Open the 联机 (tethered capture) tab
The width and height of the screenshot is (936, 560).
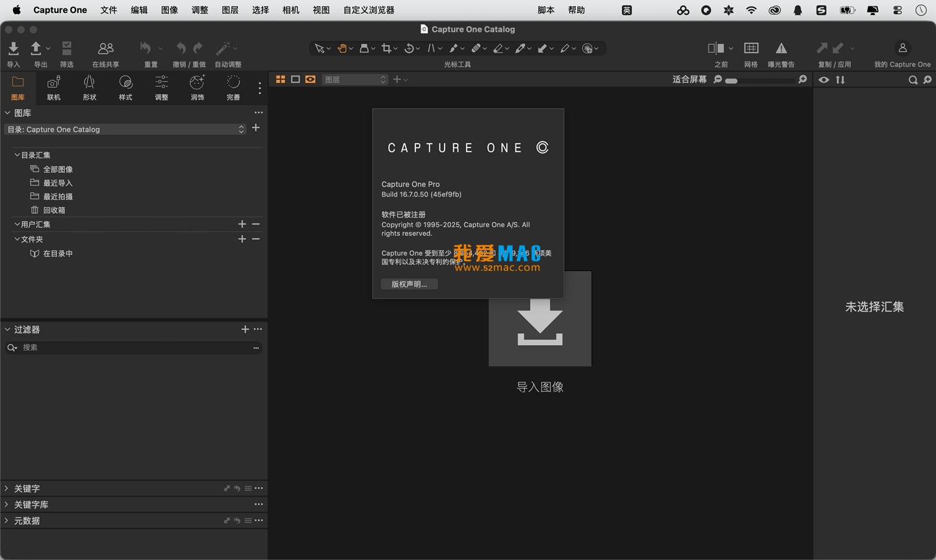tap(53, 86)
